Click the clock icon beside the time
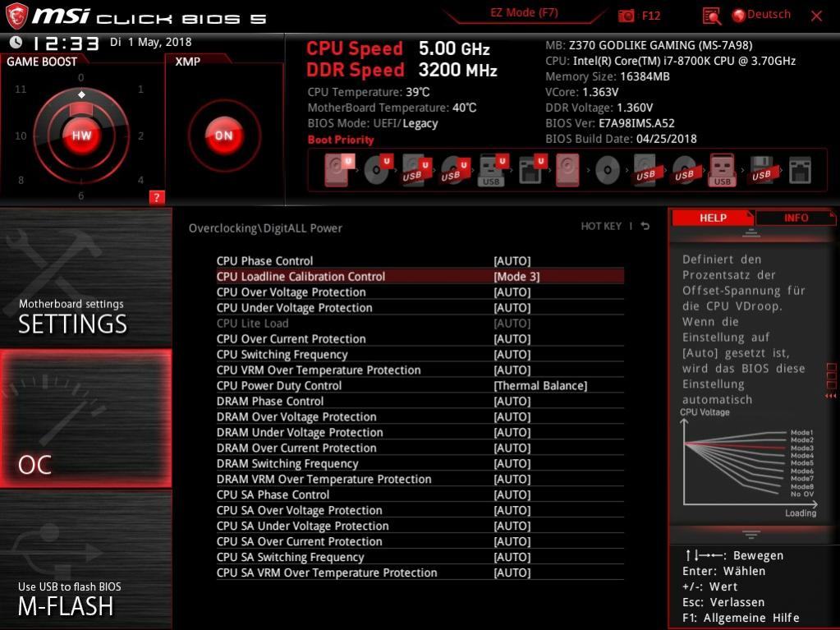The width and height of the screenshot is (840, 630). (16, 43)
